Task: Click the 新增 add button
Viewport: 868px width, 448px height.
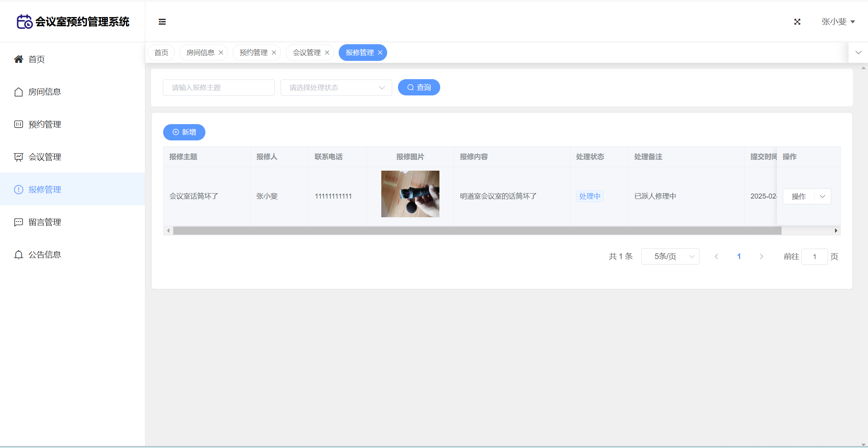Action: click(184, 132)
